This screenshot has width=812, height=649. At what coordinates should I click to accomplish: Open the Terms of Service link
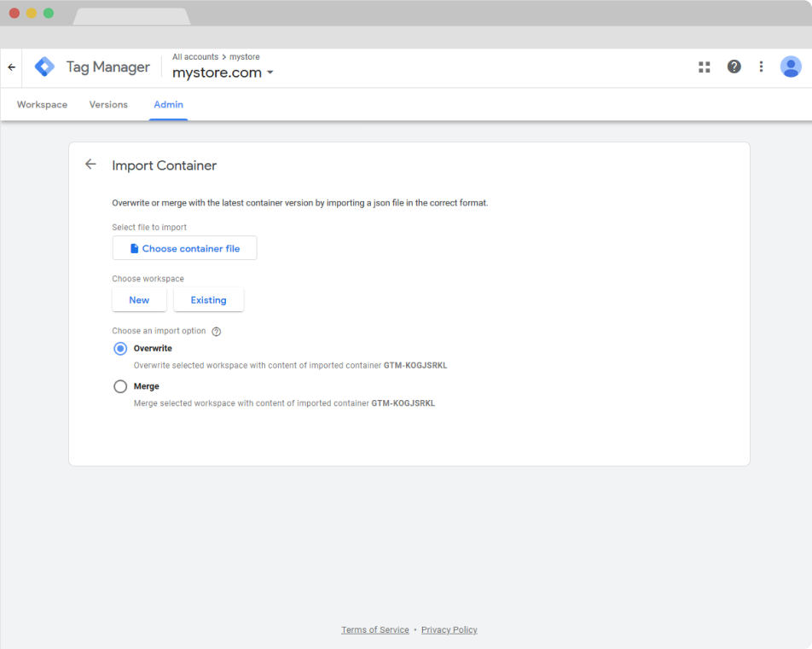(x=374, y=630)
